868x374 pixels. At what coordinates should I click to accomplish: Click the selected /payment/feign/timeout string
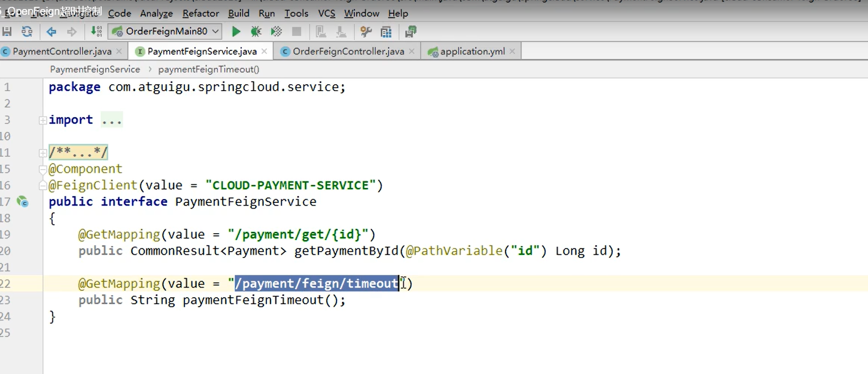click(317, 283)
